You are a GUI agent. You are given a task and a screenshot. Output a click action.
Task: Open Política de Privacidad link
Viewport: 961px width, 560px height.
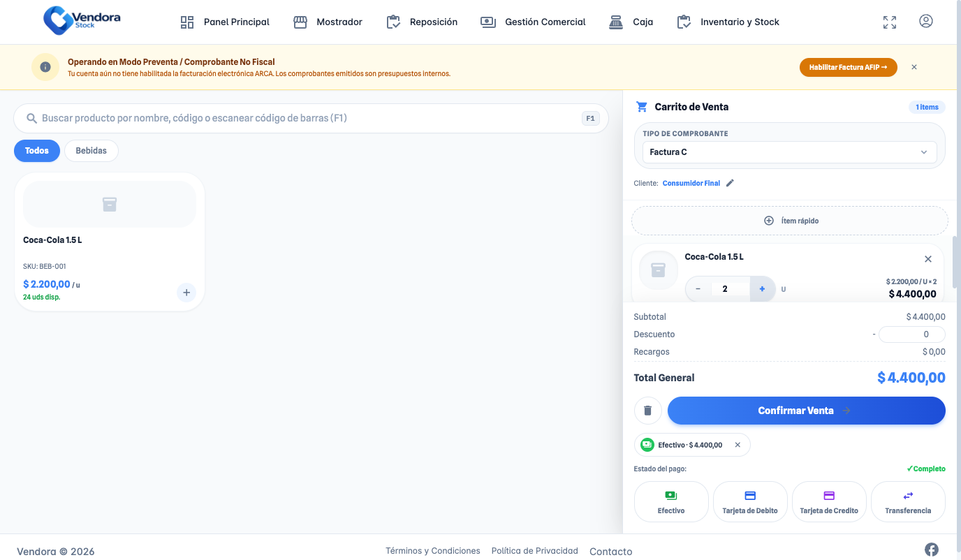coord(535,551)
